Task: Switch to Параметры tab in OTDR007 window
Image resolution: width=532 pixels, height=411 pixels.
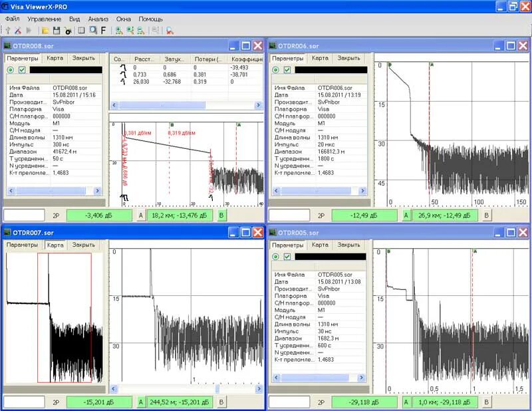Action: (23, 245)
